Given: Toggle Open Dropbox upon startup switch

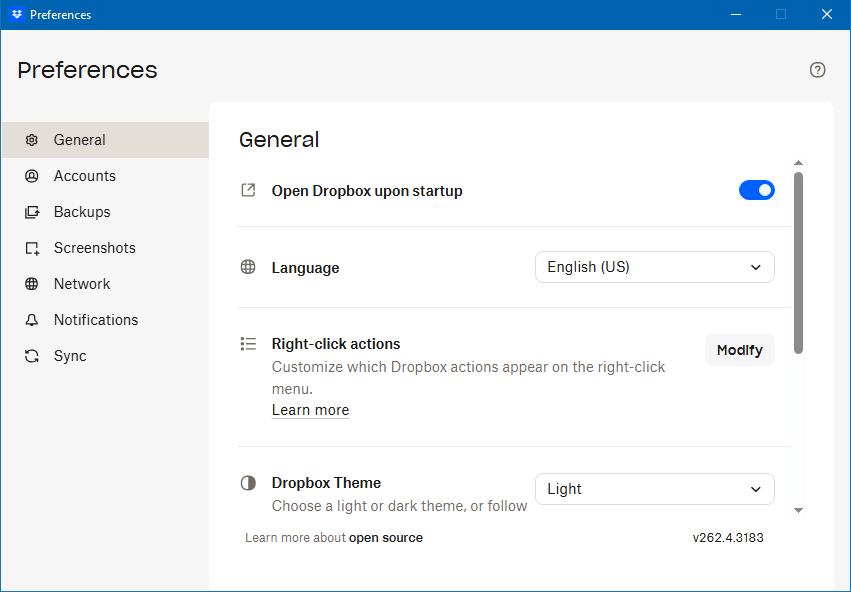Looking at the screenshot, I should 757,190.
